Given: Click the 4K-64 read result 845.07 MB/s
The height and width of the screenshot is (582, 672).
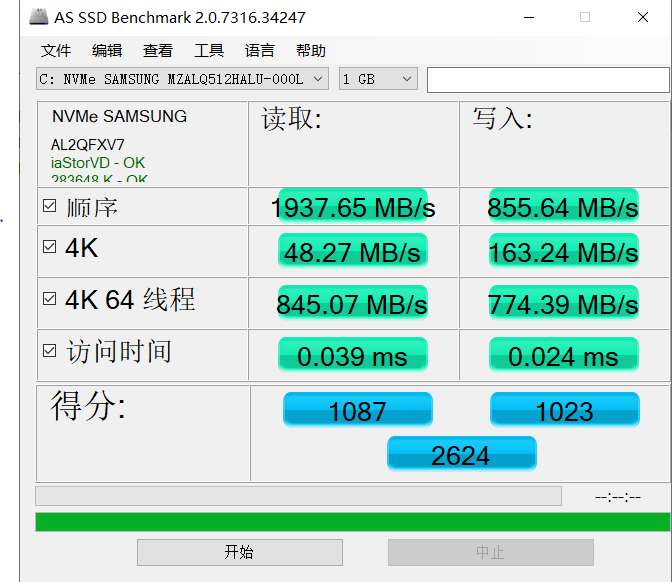Looking at the screenshot, I should point(352,304).
